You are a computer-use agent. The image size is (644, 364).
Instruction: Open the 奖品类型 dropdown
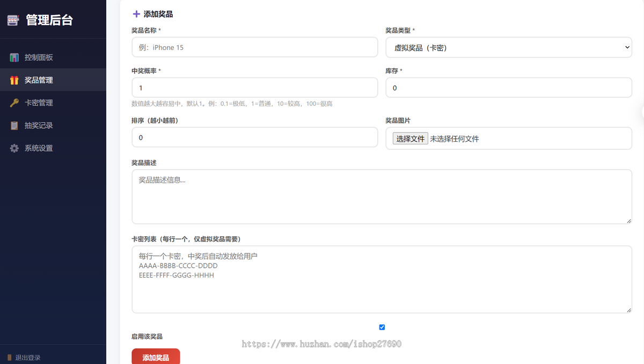click(x=509, y=47)
